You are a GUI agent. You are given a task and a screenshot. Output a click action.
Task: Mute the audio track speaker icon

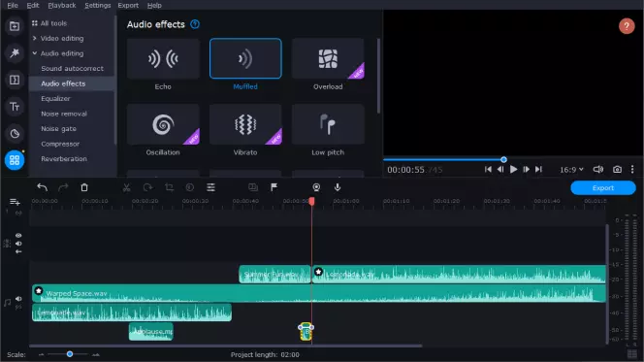pyautogui.click(x=18, y=299)
